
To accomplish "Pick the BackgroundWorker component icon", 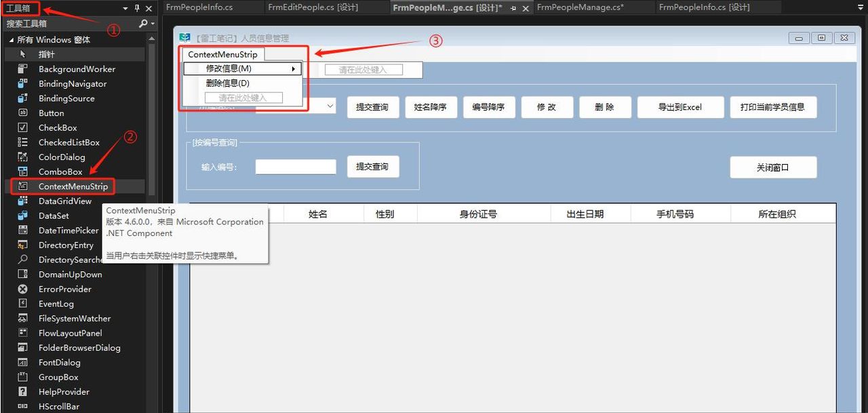I will [x=23, y=69].
